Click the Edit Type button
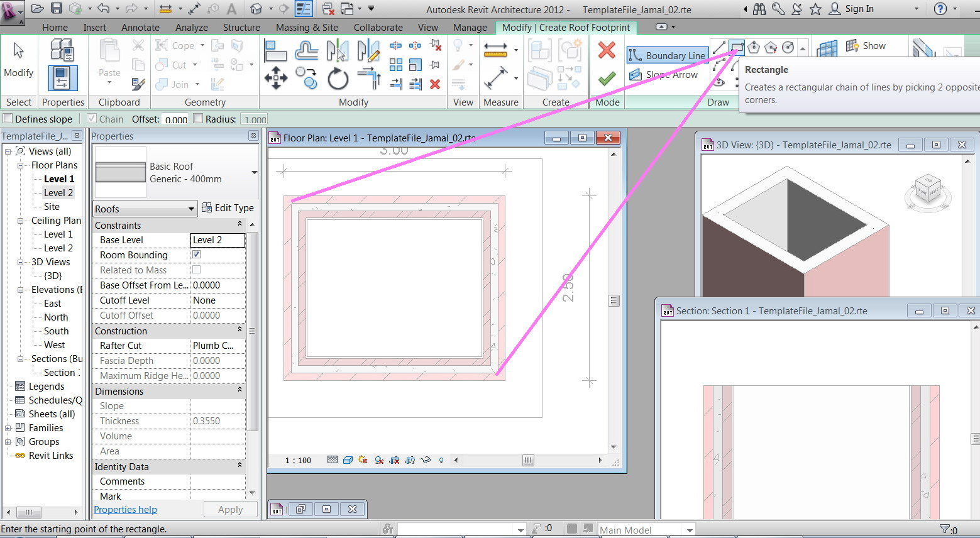The width and height of the screenshot is (980, 538). tap(228, 208)
